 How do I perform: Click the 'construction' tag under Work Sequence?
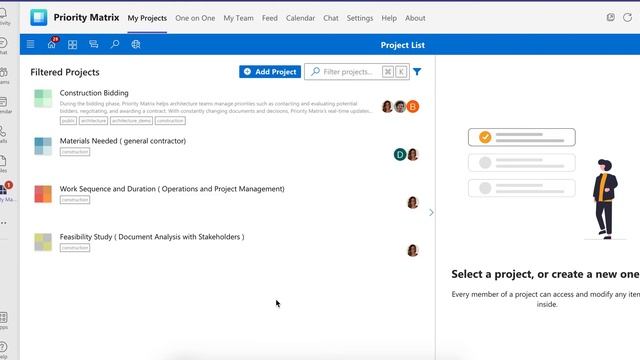tap(75, 200)
